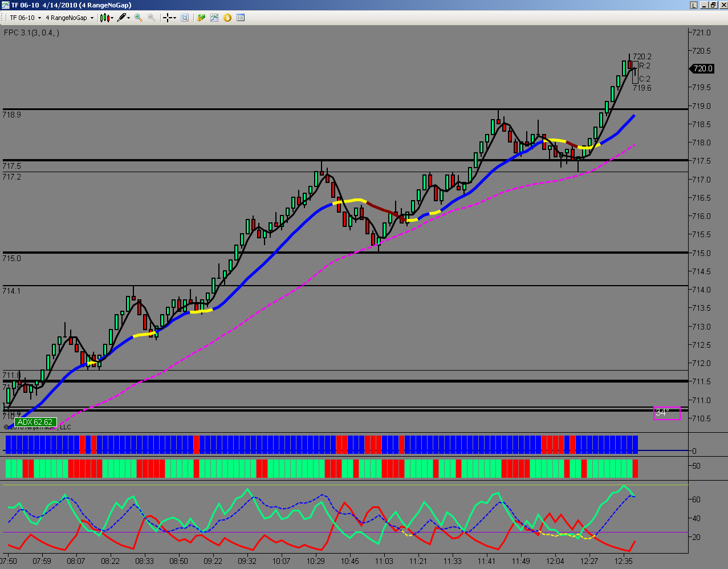The image size is (728, 569).
Task: Click the 10:29 time axis label
Action: point(315,561)
